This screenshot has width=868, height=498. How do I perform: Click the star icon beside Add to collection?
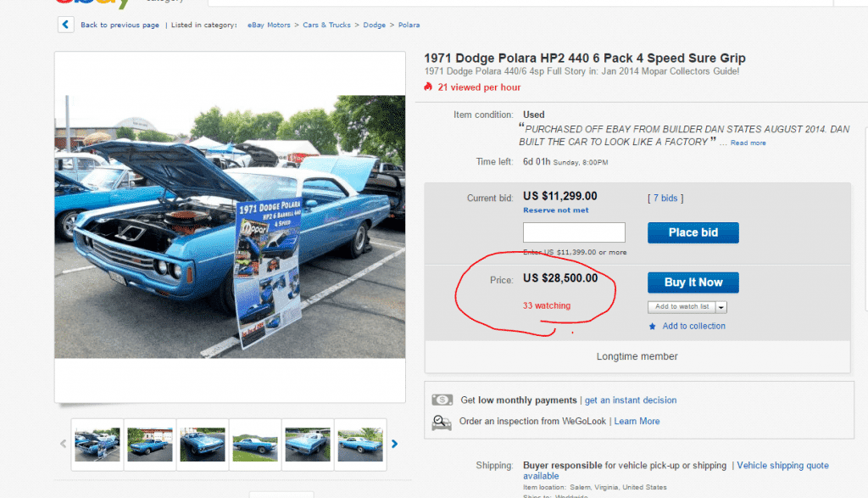pyautogui.click(x=652, y=327)
